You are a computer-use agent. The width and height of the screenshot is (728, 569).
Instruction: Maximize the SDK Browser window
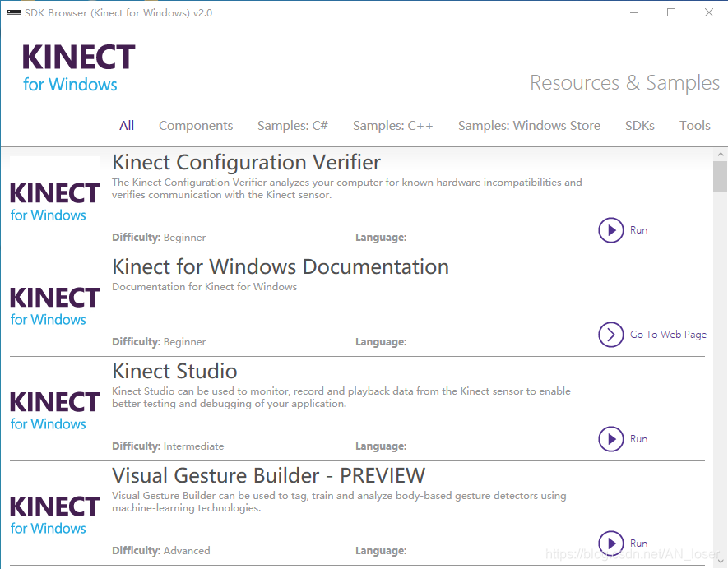671,12
